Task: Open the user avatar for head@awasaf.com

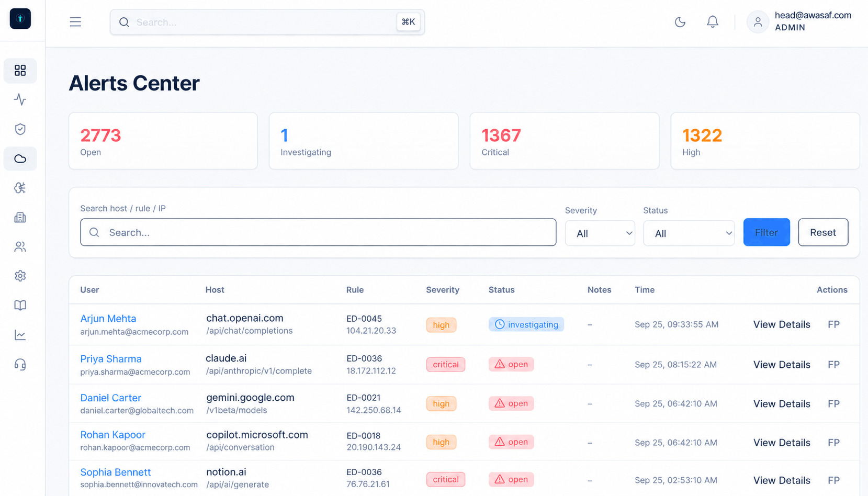Action: coord(758,22)
